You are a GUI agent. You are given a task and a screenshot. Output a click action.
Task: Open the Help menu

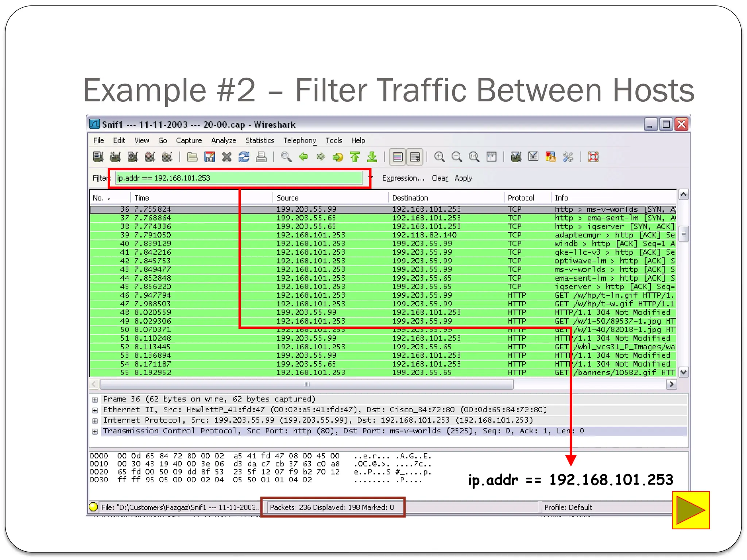coord(358,140)
